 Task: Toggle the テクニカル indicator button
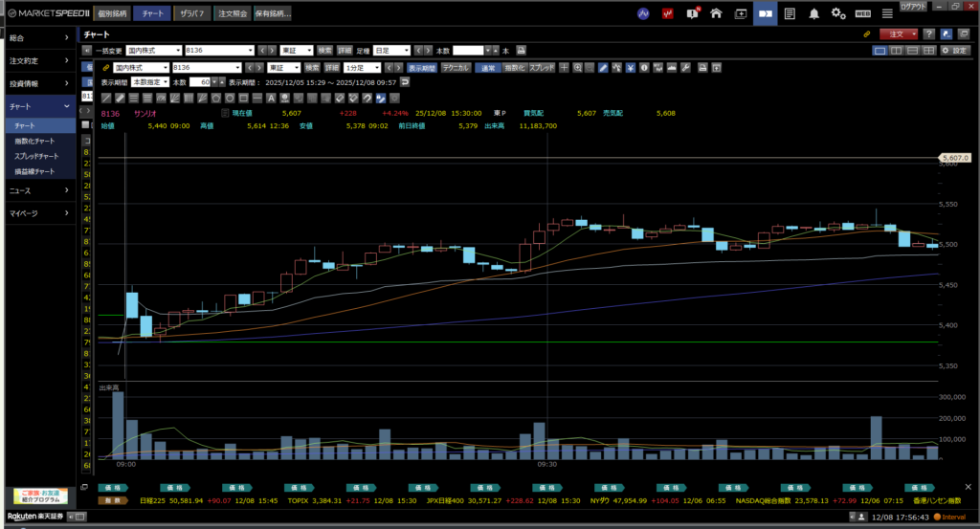(x=456, y=68)
